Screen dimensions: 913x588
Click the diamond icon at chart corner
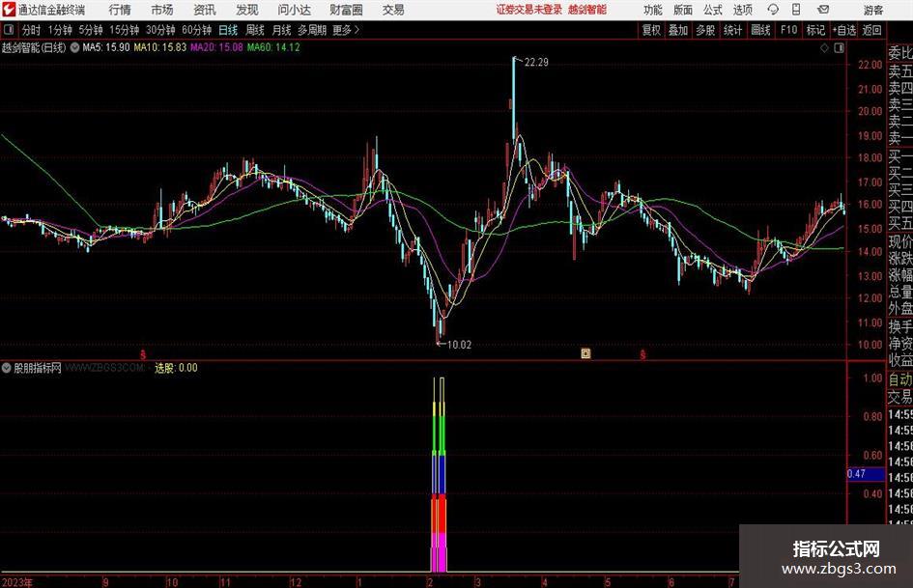coord(824,48)
